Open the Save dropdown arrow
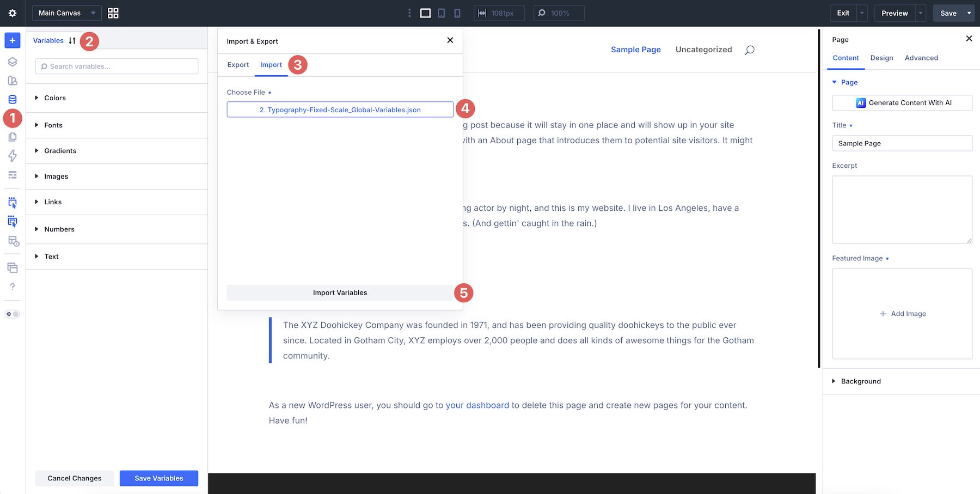 tap(969, 13)
